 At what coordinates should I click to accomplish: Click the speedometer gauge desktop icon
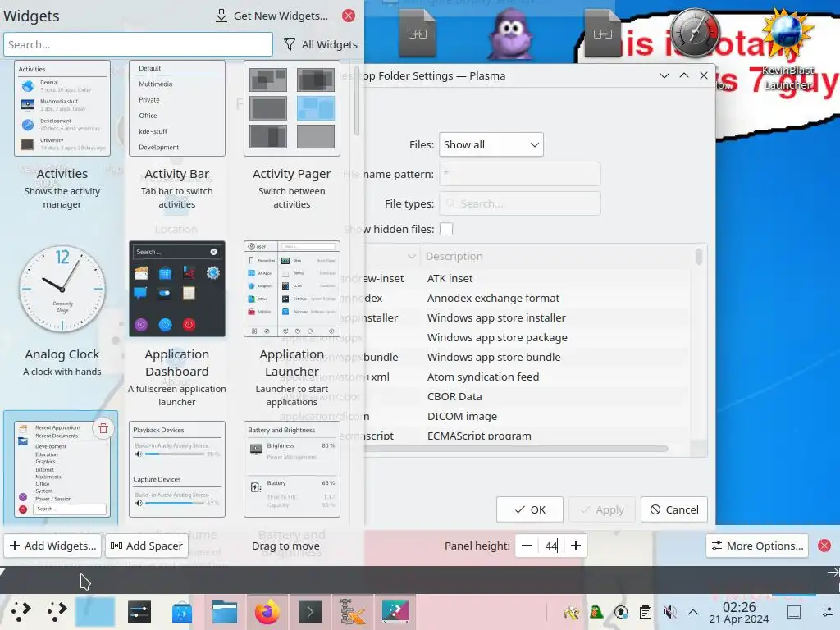pos(696,33)
